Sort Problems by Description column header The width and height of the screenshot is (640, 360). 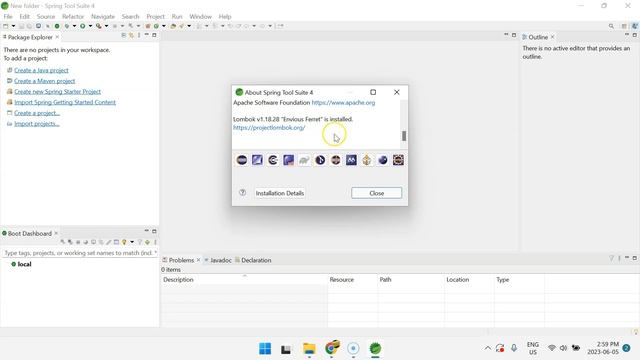[244, 280]
